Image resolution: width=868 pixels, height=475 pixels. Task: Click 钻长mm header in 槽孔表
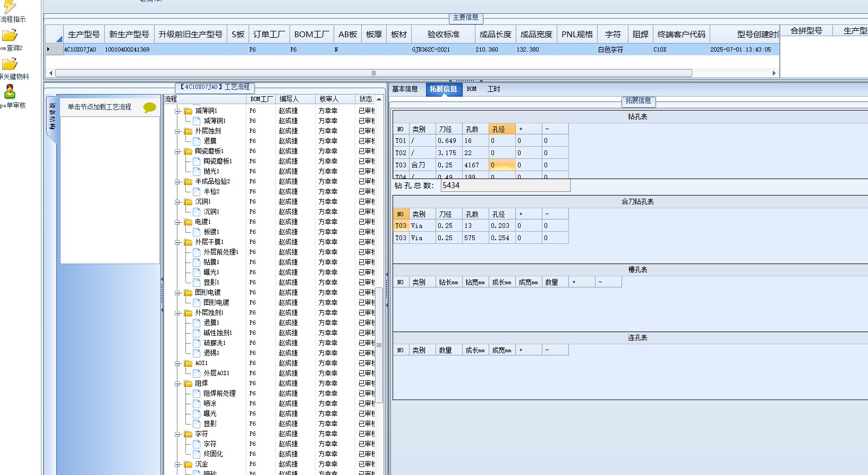pos(449,282)
